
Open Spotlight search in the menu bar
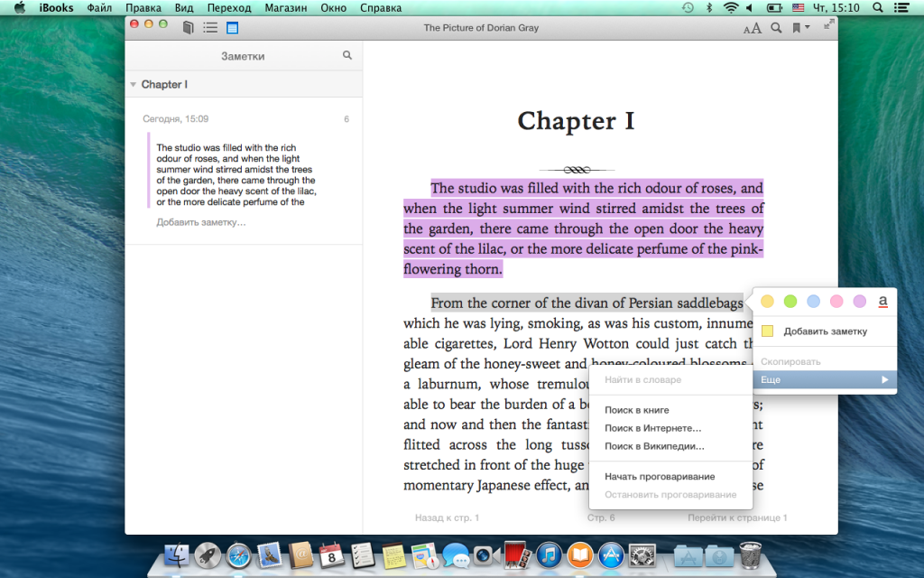877,7
